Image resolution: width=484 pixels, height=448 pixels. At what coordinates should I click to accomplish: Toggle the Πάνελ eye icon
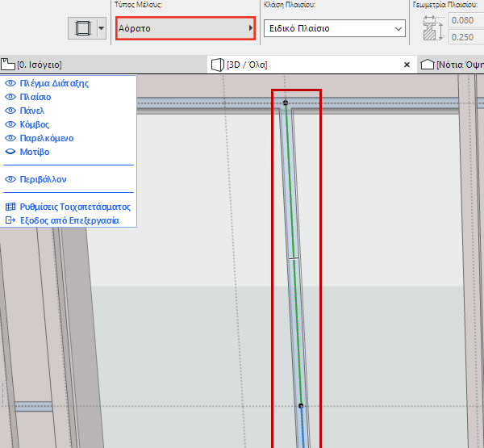pyautogui.click(x=10, y=111)
